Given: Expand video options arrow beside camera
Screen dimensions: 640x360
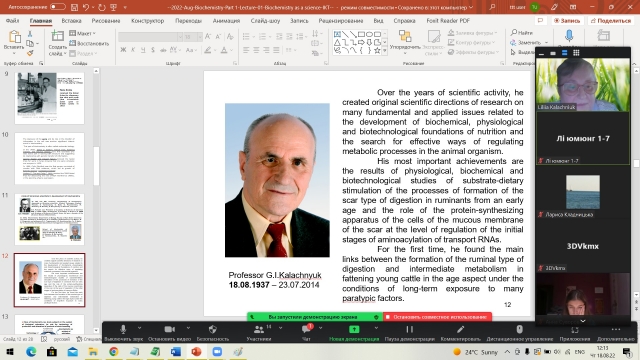Looking at the screenshot, I should point(188,328).
